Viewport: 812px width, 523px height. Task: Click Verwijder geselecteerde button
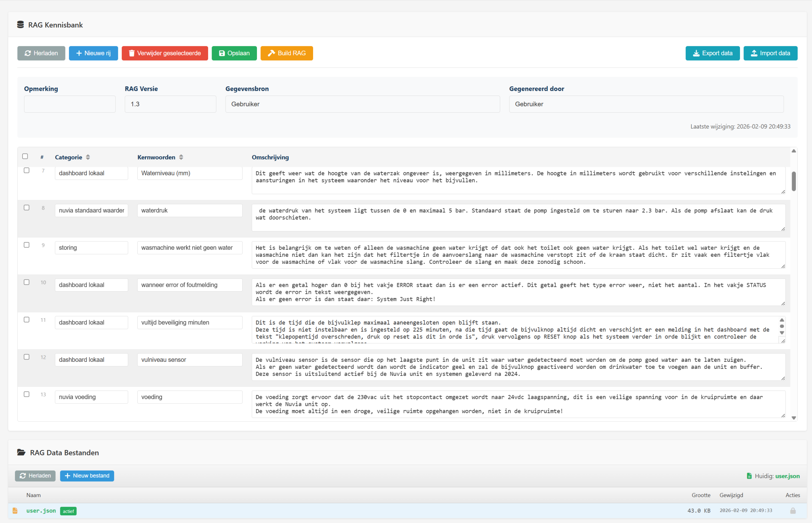pos(165,53)
